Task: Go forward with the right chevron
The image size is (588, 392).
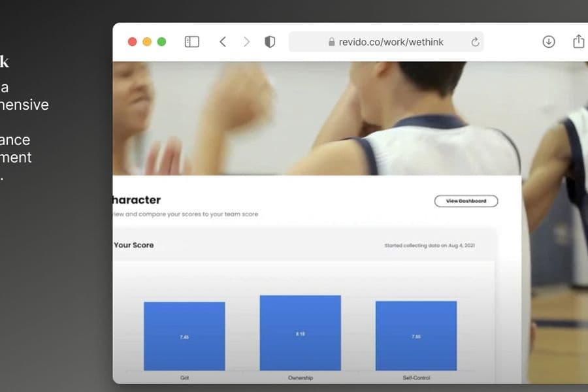Action: pos(246,42)
